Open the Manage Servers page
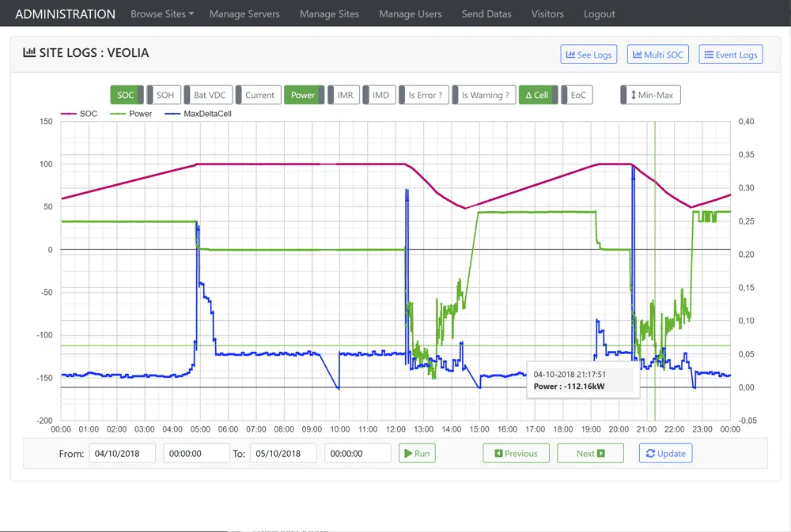The height and width of the screenshot is (532, 791). pyautogui.click(x=244, y=13)
